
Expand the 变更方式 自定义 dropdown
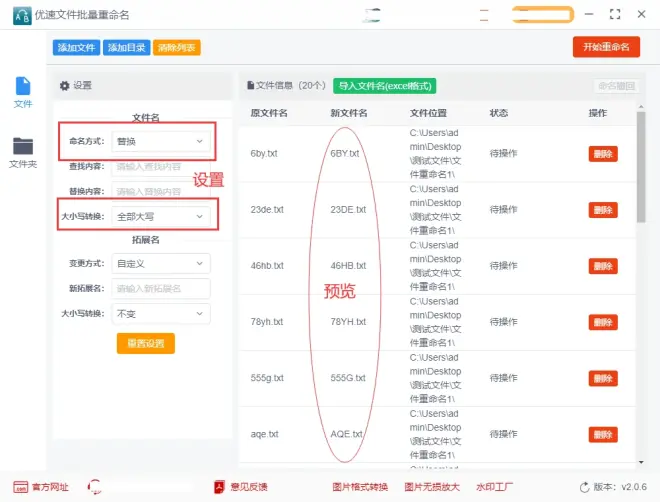pyautogui.click(x=161, y=264)
